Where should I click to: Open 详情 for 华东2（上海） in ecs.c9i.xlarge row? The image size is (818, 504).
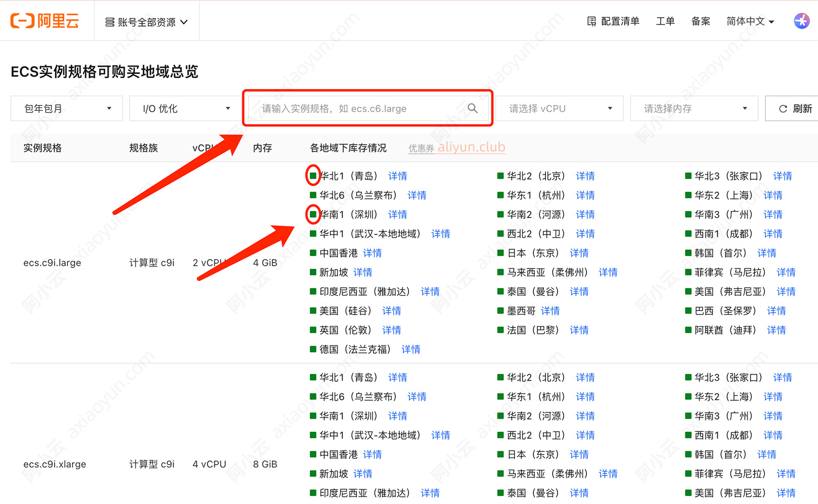pos(773,397)
